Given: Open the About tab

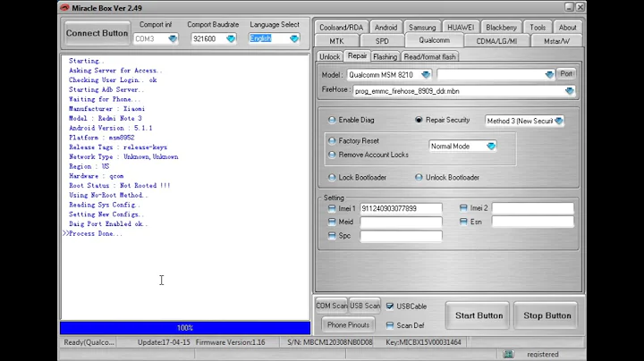Looking at the screenshot, I should pyautogui.click(x=568, y=28).
